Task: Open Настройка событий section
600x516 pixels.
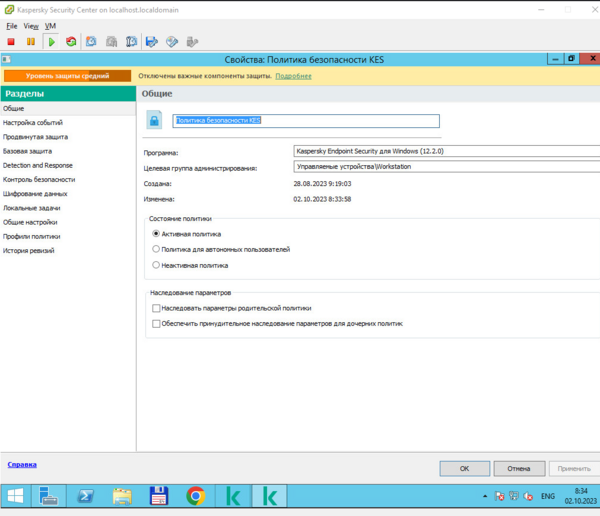Action: [68, 122]
